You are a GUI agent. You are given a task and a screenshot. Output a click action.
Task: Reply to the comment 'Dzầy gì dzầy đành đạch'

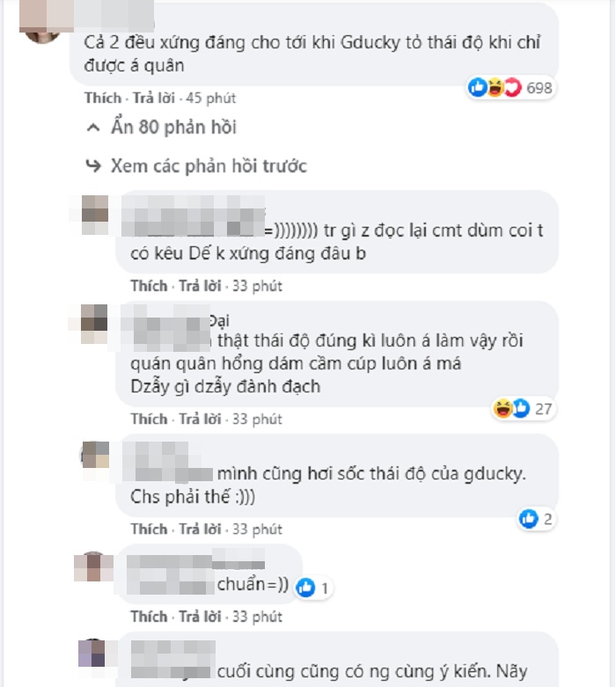(x=200, y=419)
